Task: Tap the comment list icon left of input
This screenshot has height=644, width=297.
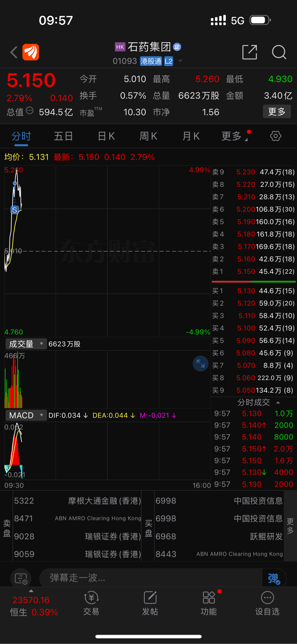Action: (x=21, y=578)
